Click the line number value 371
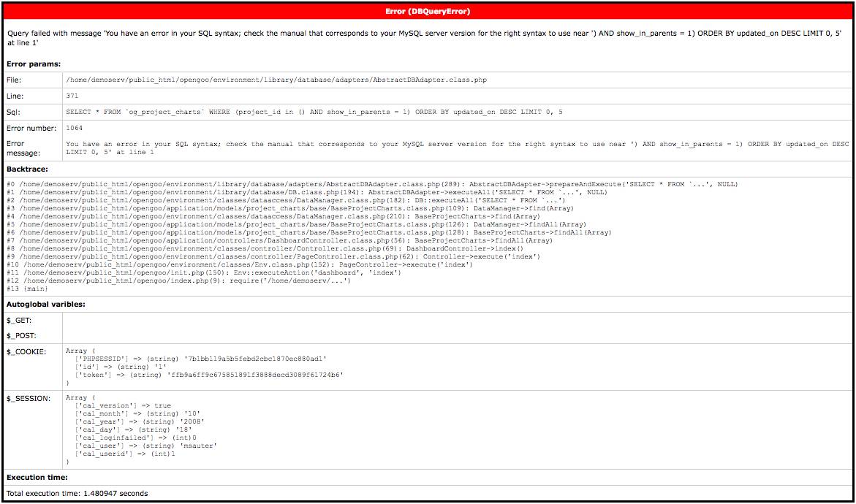The height and width of the screenshot is (504, 856). (74, 96)
